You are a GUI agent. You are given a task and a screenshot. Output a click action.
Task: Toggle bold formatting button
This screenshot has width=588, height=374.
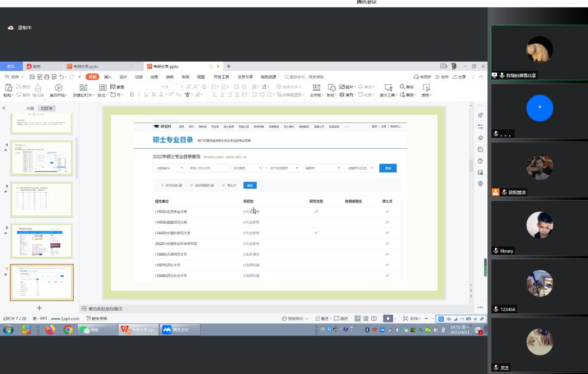coord(132,95)
